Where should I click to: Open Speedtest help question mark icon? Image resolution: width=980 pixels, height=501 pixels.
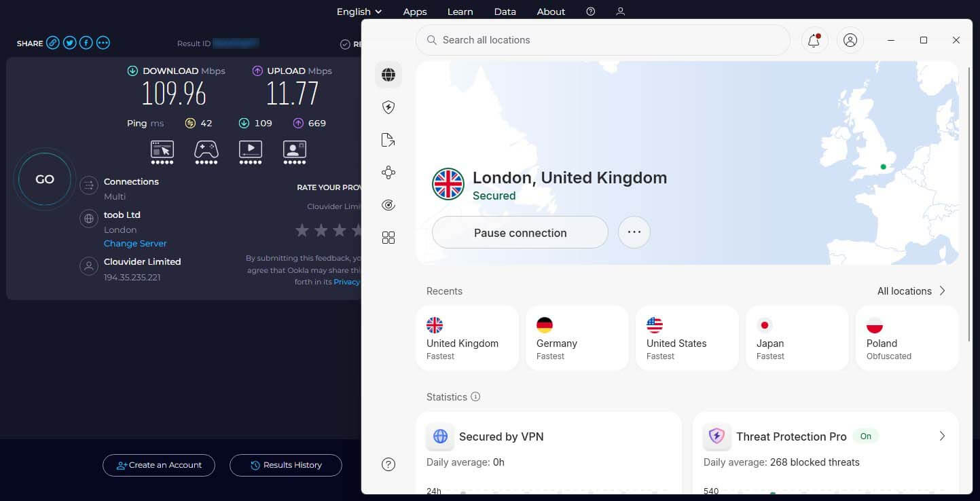(x=591, y=12)
